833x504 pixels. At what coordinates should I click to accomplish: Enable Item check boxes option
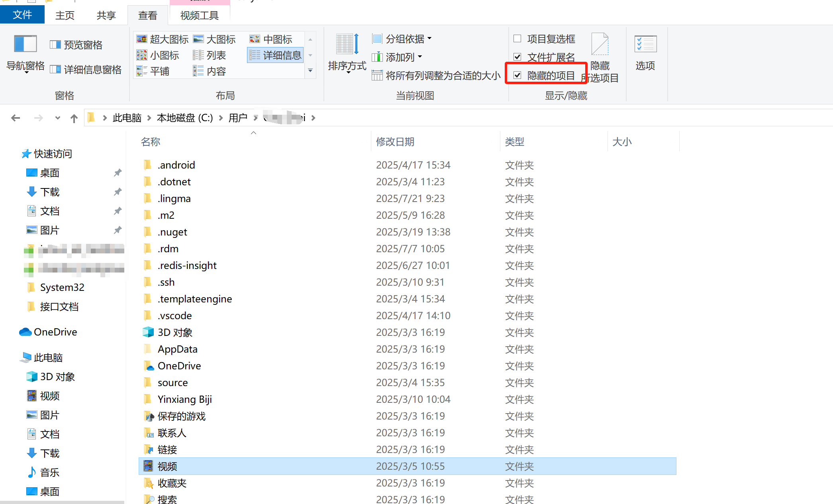[x=517, y=39]
